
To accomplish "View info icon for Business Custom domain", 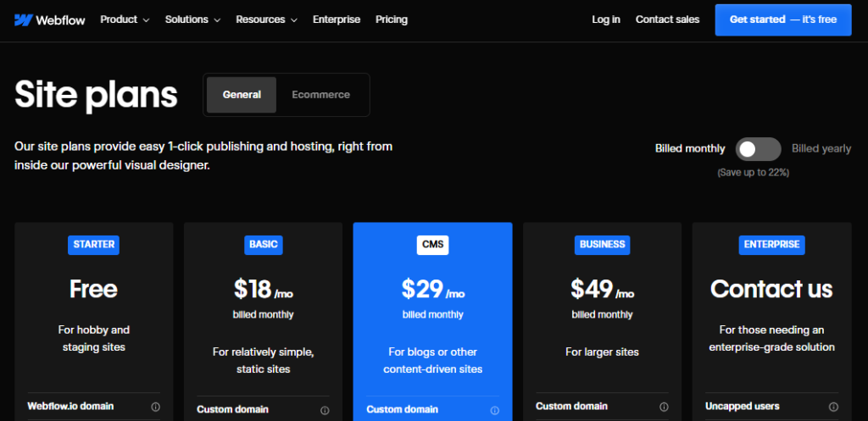I will 664,407.
